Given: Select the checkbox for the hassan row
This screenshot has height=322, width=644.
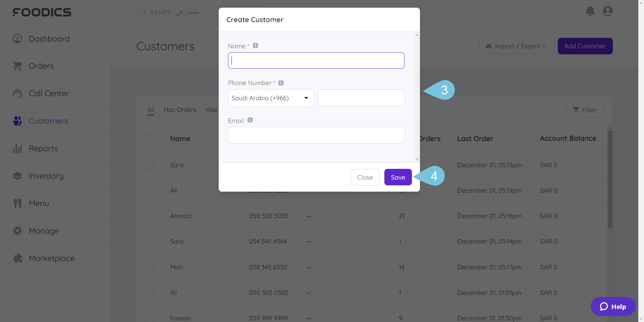Looking at the screenshot, I should (x=150, y=318).
